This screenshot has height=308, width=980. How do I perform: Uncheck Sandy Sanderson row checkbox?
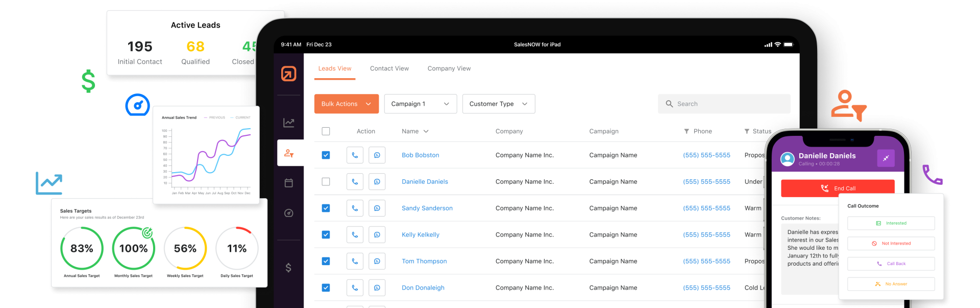click(x=326, y=208)
